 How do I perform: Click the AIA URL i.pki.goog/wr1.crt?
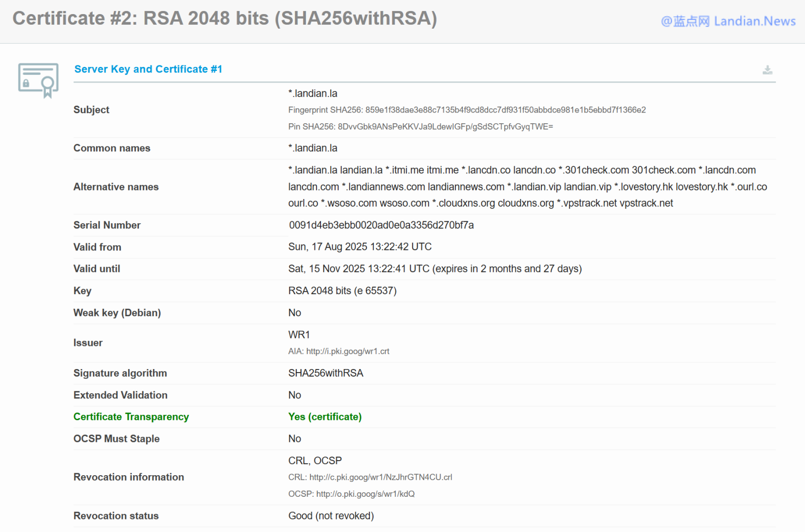coord(347,351)
